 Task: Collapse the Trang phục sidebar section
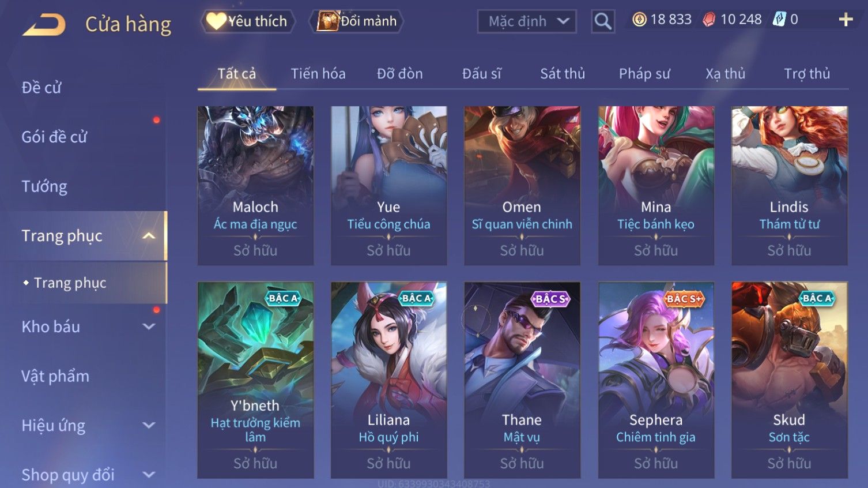(149, 236)
